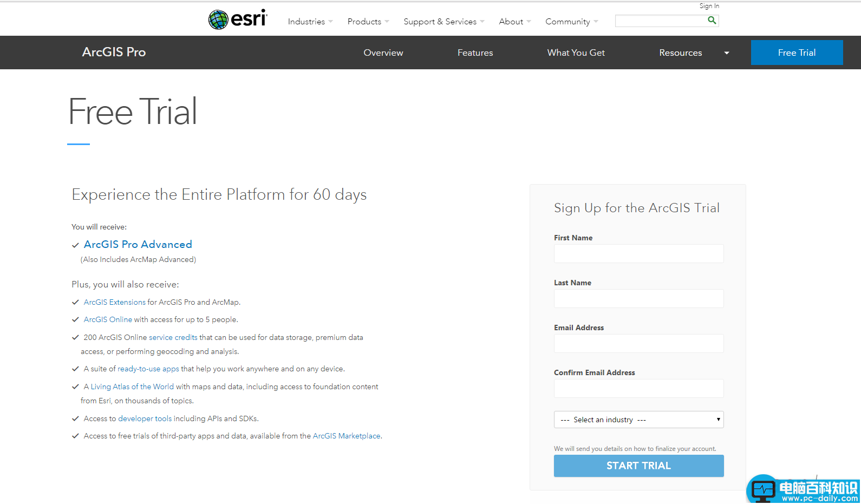
Task: Click the blue Free Trial button
Action: point(797,53)
